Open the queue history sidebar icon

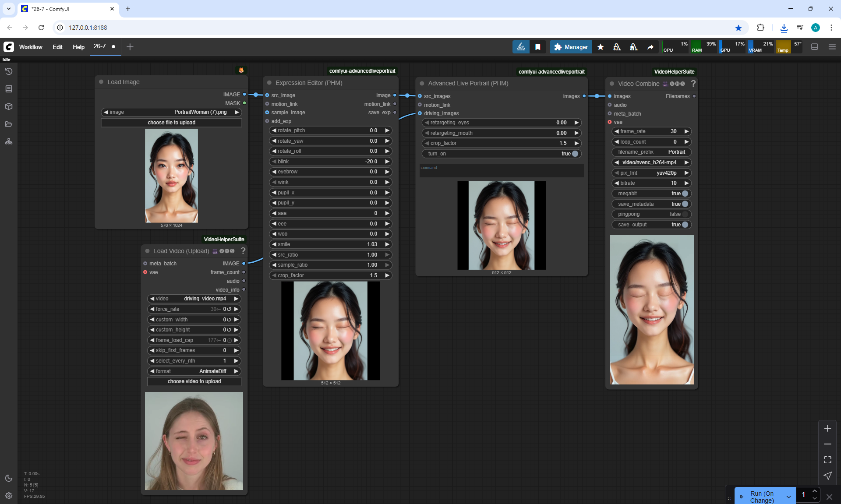tap(9, 71)
